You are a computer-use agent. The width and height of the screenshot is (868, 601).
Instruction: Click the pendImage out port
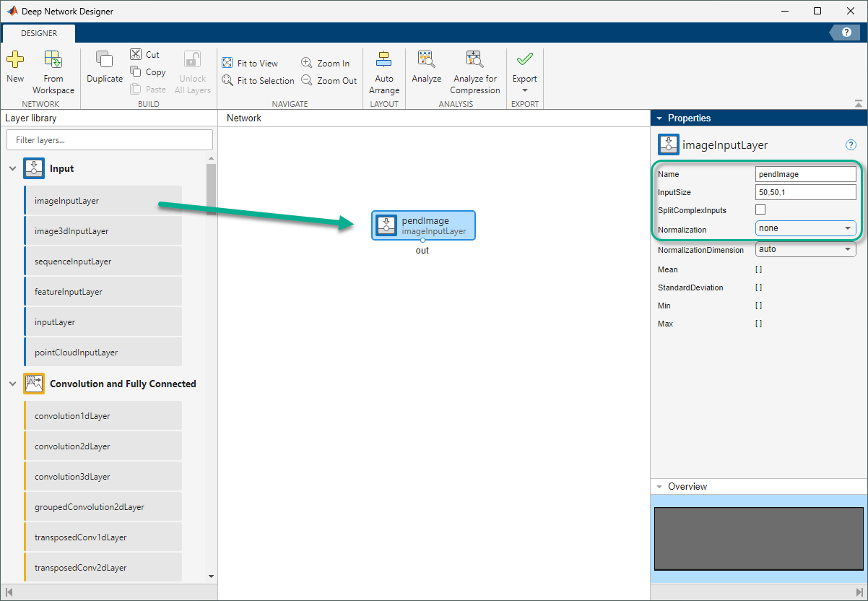tap(422, 241)
